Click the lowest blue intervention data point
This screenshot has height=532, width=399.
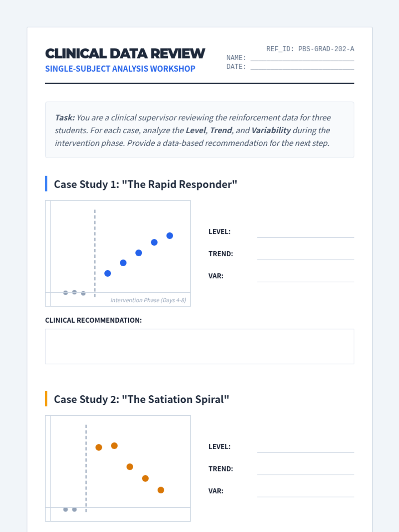pyautogui.click(x=108, y=273)
